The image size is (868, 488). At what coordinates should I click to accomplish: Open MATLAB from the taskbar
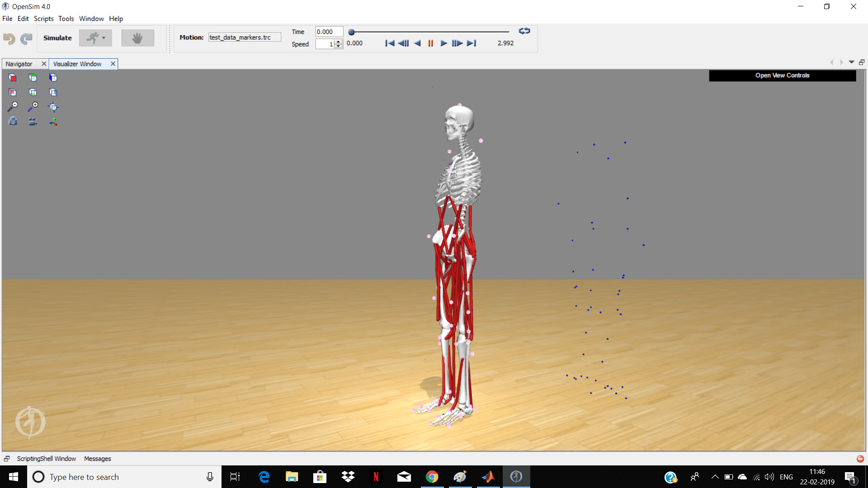pos(488,477)
